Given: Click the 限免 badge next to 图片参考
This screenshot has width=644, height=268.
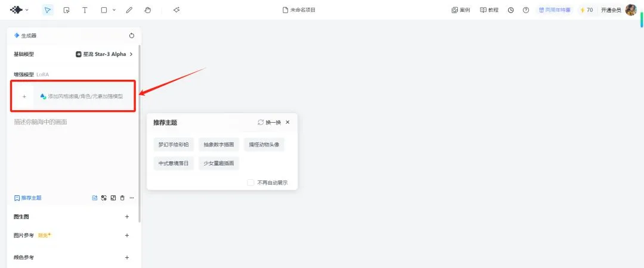Looking at the screenshot, I should tap(44, 235).
